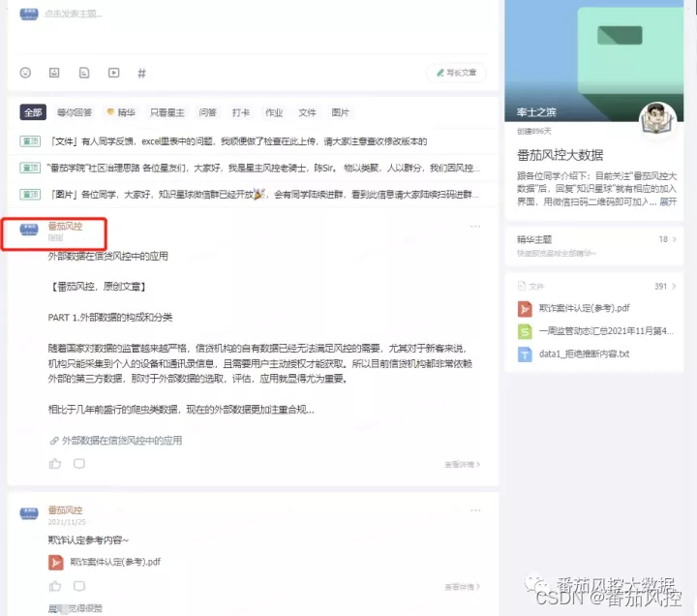The height and width of the screenshot is (616, 697).
Task: Click the group cover image
Action: [594, 60]
